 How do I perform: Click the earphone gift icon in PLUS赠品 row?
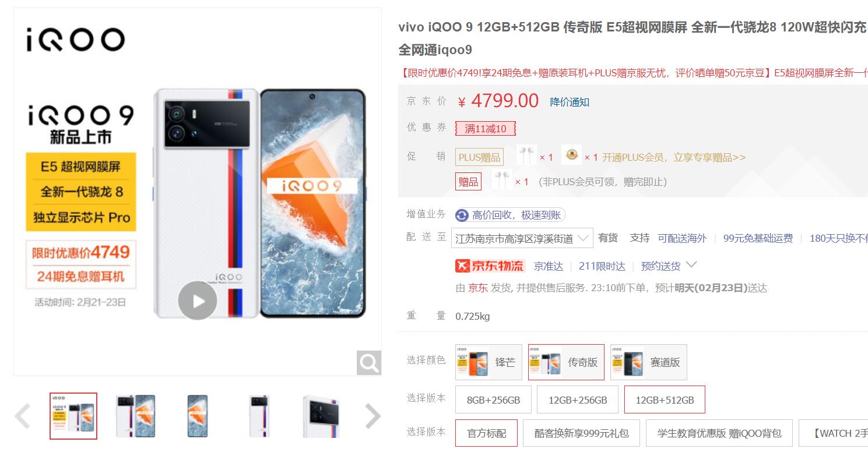[527, 156]
